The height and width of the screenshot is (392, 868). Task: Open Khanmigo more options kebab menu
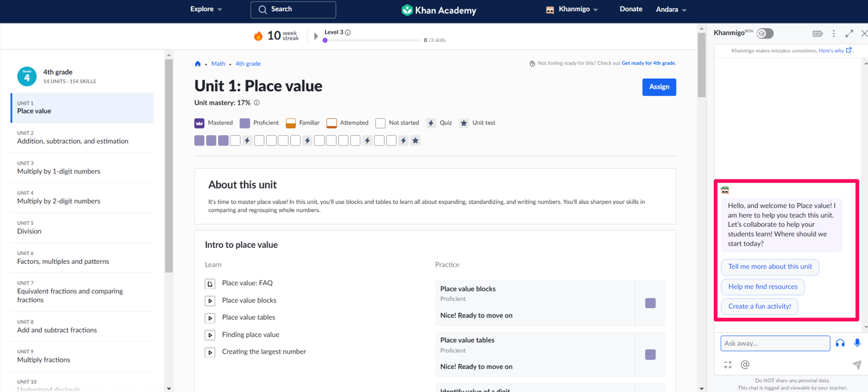pos(834,34)
